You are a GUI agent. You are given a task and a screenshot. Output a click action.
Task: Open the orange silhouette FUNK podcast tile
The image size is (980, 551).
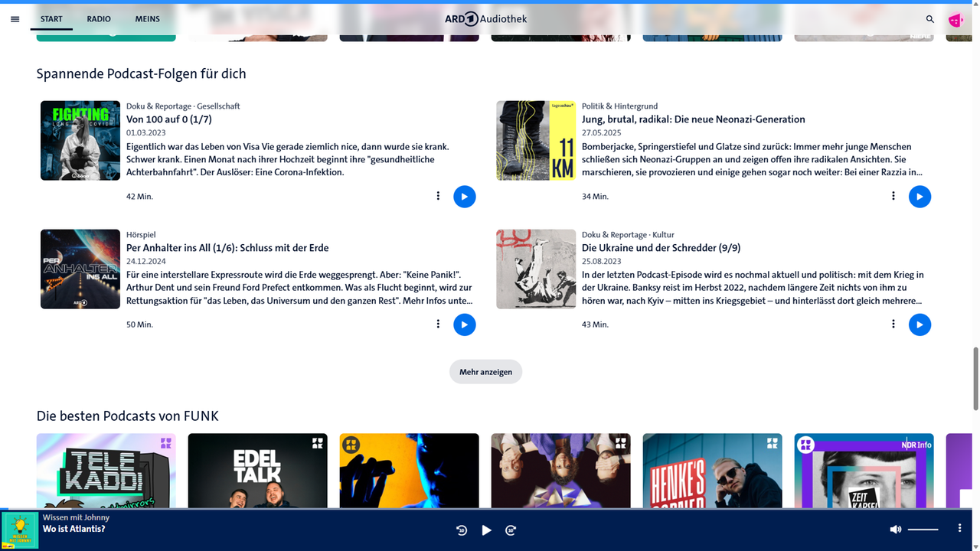(410, 471)
